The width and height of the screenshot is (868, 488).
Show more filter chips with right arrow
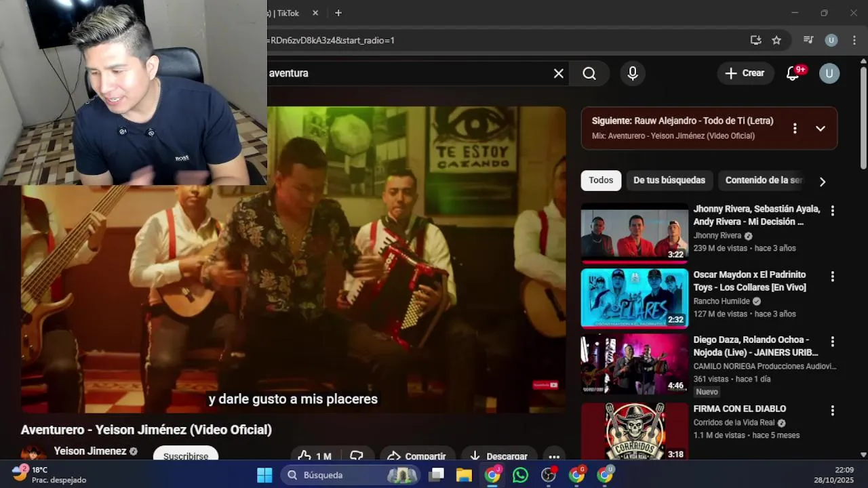[x=823, y=182]
